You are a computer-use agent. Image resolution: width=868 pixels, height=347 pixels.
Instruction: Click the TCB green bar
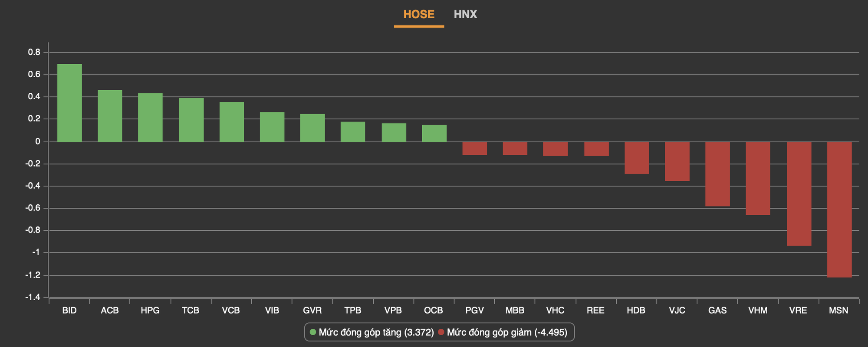click(x=191, y=120)
